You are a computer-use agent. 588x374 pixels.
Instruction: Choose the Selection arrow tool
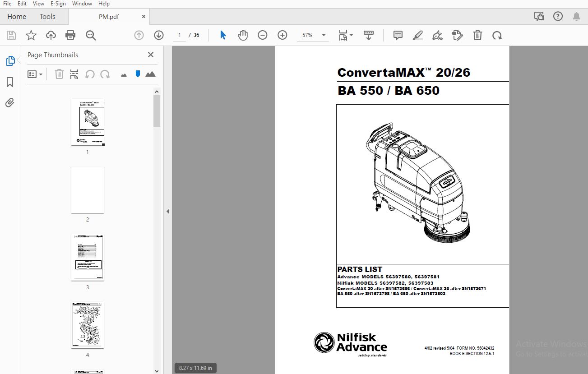(x=223, y=35)
